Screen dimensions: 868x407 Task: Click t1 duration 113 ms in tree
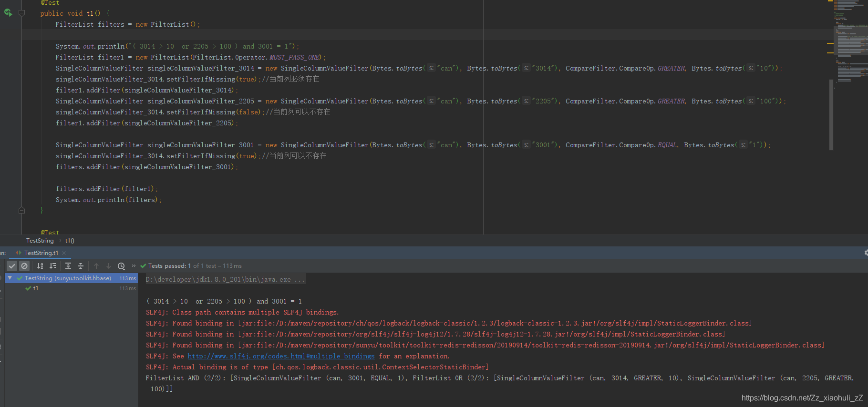point(127,288)
